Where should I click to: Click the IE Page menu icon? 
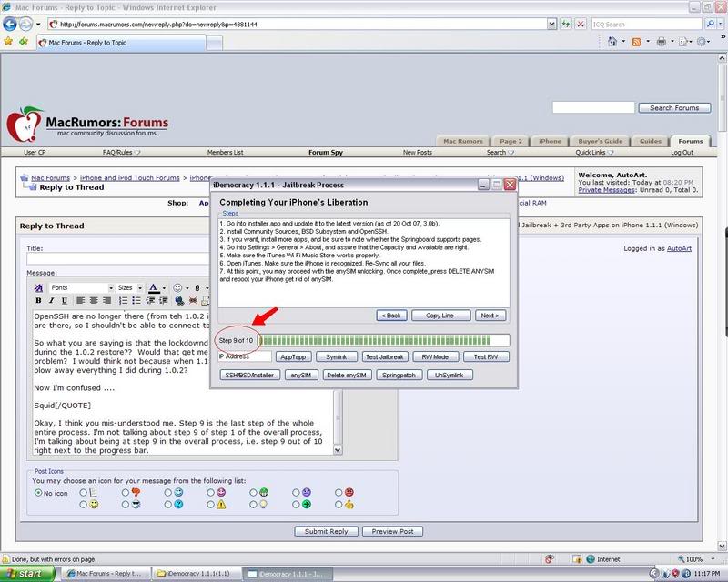[683, 42]
